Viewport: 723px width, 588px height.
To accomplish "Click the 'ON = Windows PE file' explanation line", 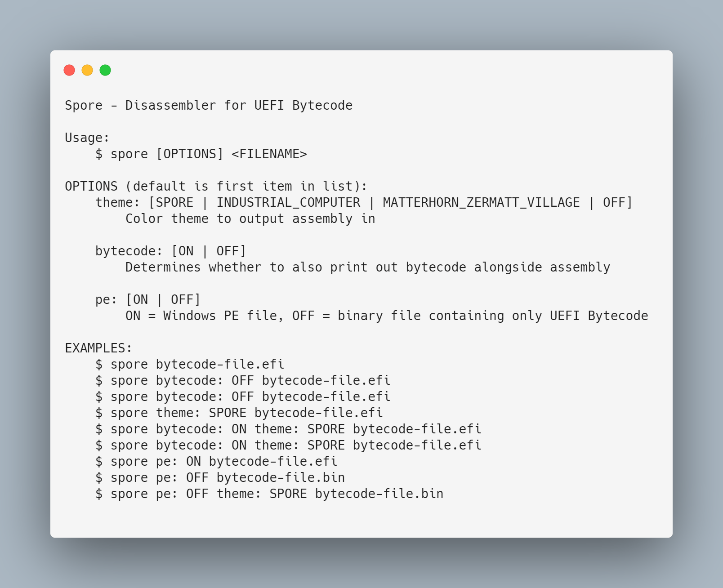I will click(x=387, y=316).
